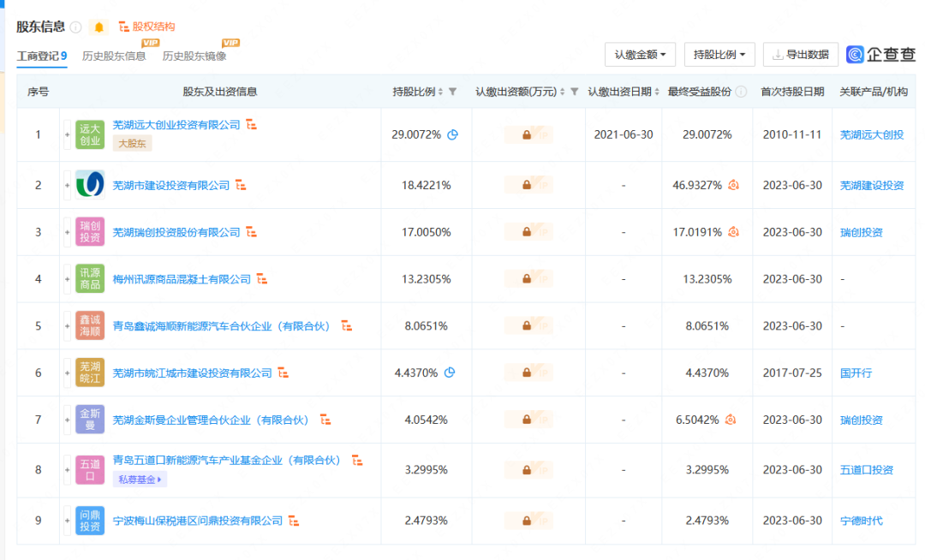Open the 芜湖远大创业投资有限公司 company link
The image size is (925, 560).
(x=176, y=125)
